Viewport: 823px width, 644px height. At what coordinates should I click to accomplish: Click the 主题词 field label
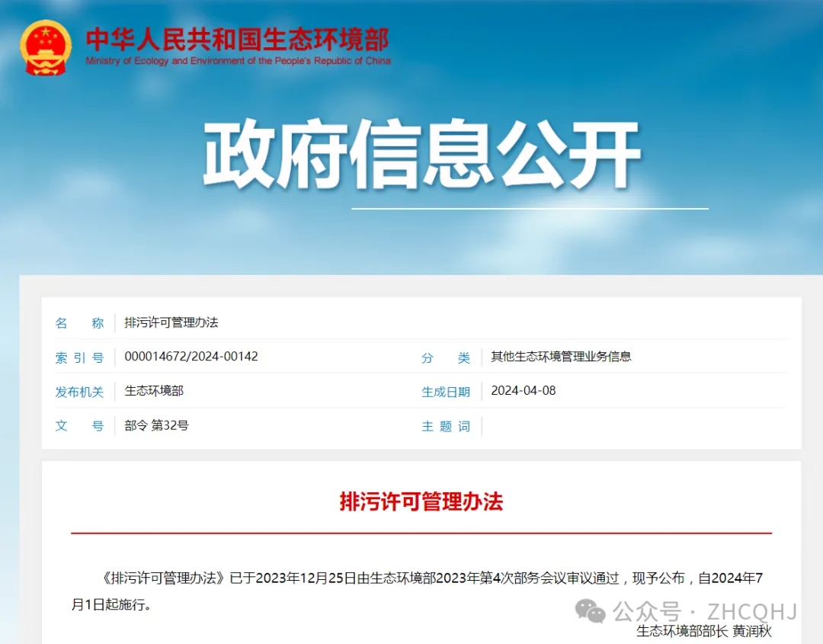[446, 426]
